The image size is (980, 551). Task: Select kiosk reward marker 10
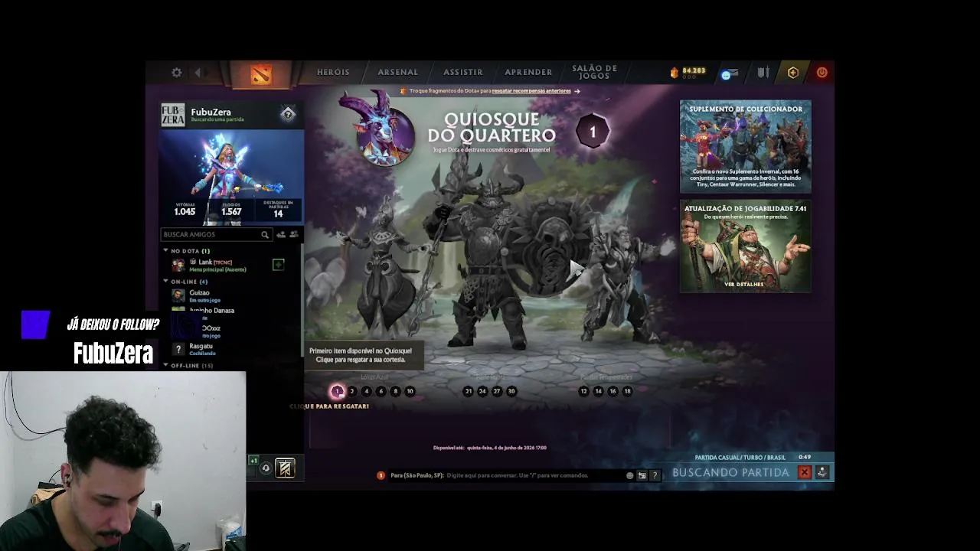click(410, 391)
